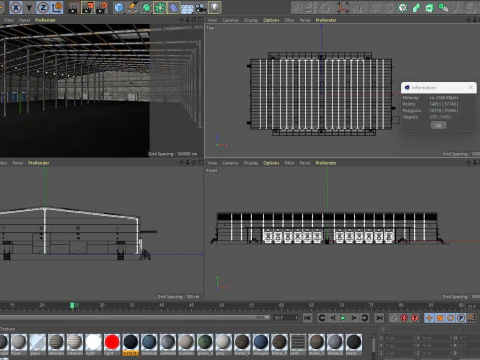Click the green MoGraph cloner icon
480x360 pixels.
click(403, 7)
